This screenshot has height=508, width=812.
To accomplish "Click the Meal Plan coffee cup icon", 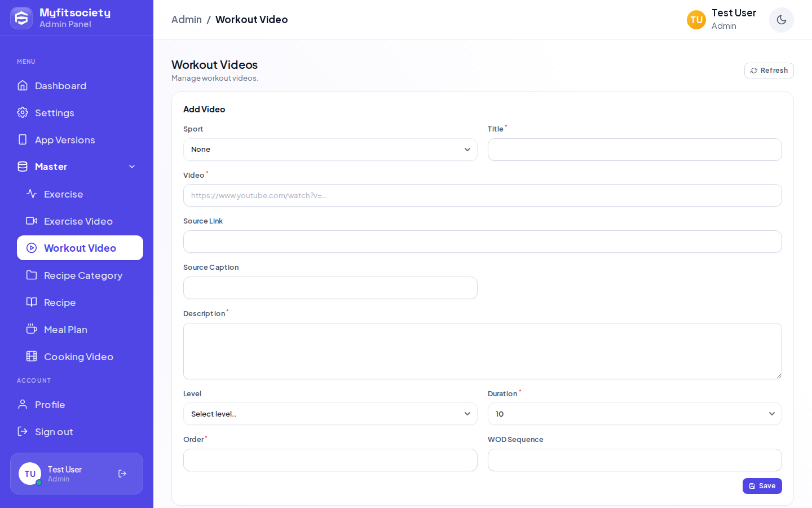I will pos(32,329).
